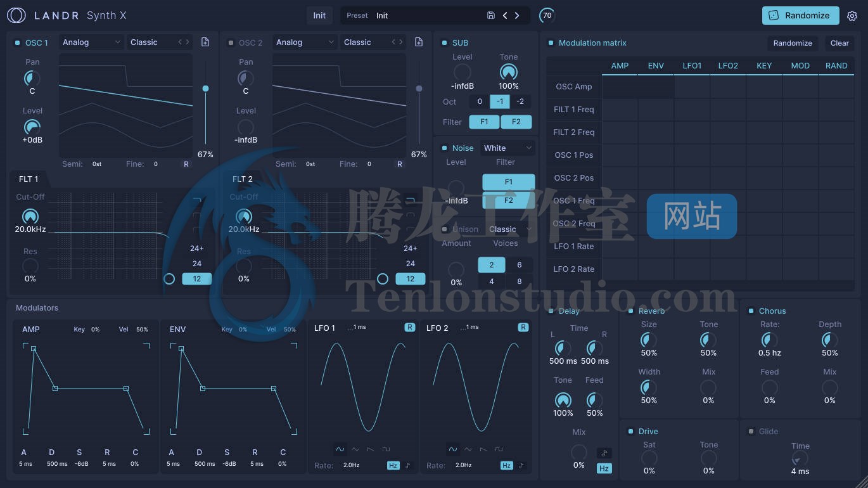This screenshot has width=868, height=488.
Task: Select the square waveform for LFO 2
Action: click(499, 449)
